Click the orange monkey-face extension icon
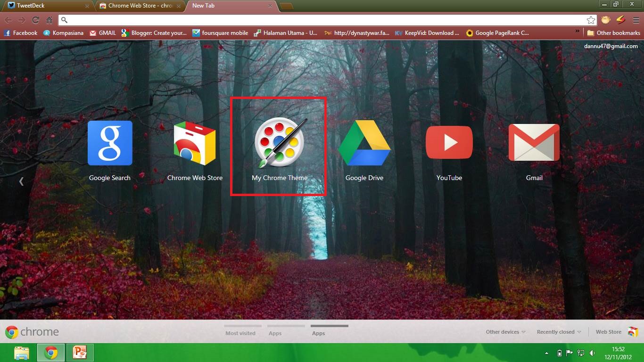Image resolution: width=644 pixels, height=362 pixels. point(605,20)
